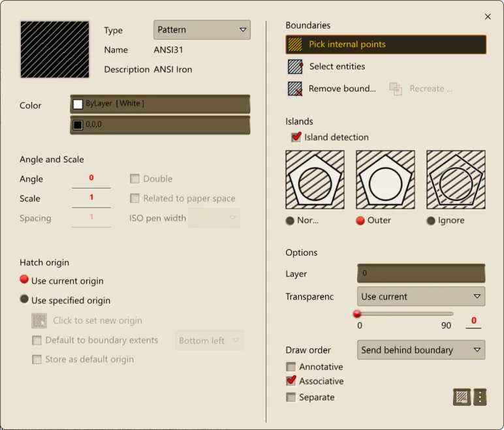Click the Layer input field
The height and width of the screenshot is (430, 504).
pos(420,273)
